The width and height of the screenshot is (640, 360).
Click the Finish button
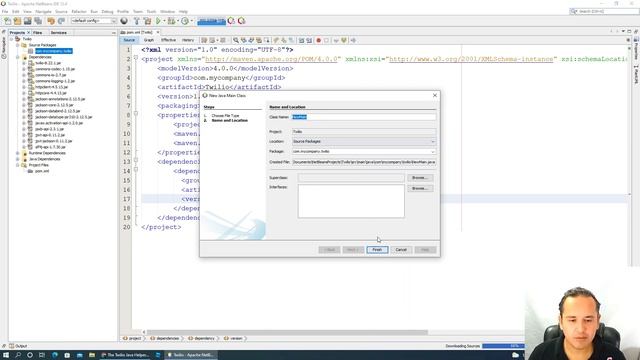tap(377, 249)
